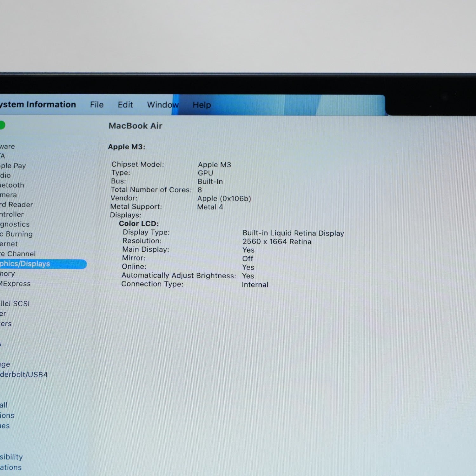Click the Internal connection type value
This screenshot has width=476, height=476.
pos(255,285)
